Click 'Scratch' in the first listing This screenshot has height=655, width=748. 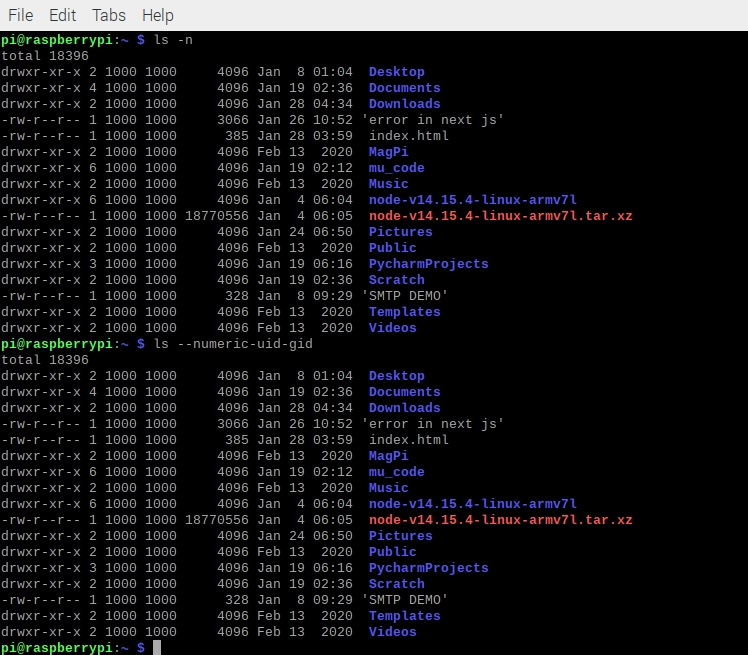(396, 280)
